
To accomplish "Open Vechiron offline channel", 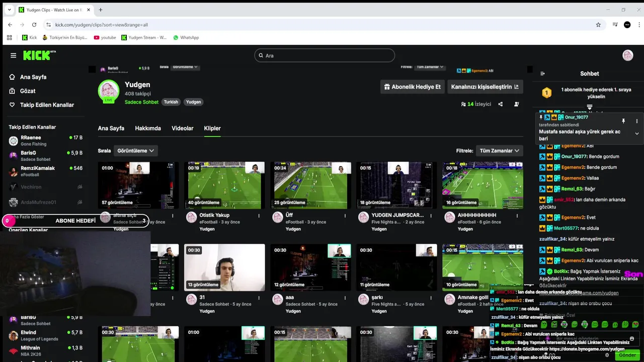I will point(46,187).
